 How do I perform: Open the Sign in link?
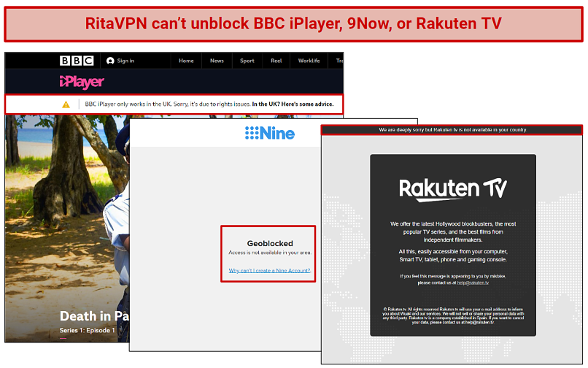(x=125, y=61)
